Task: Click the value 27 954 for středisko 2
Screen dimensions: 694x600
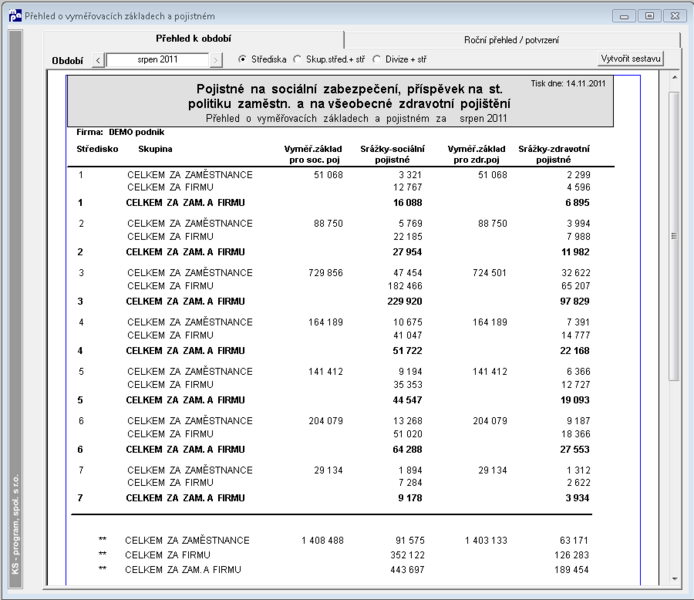Action: pos(408,252)
